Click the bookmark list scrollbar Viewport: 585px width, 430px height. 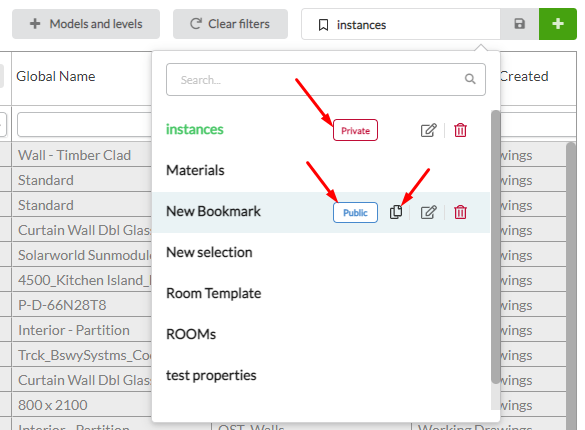[x=495, y=247]
